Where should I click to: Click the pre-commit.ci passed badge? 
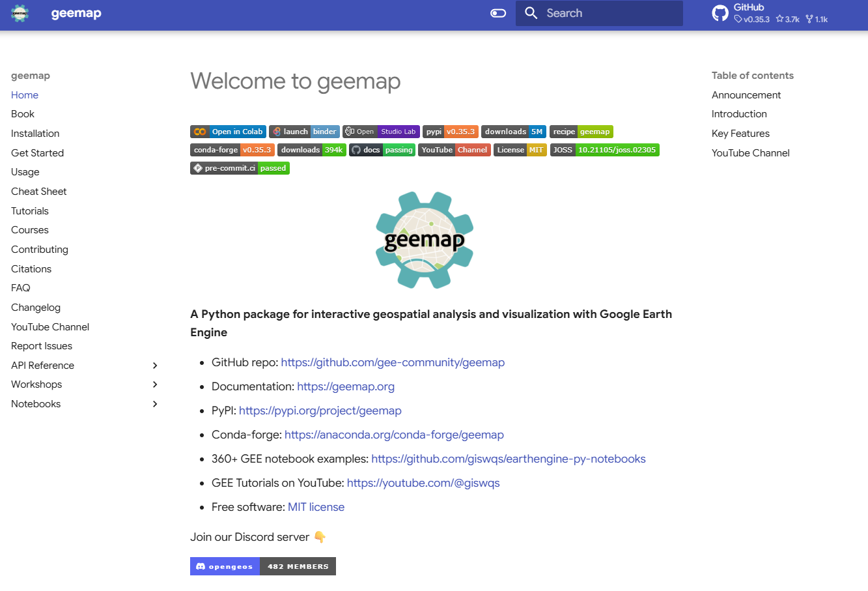(x=240, y=168)
